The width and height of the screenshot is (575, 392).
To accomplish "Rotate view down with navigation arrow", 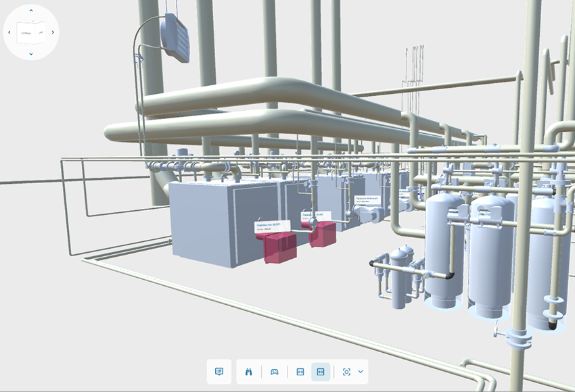I will [31, 54].
